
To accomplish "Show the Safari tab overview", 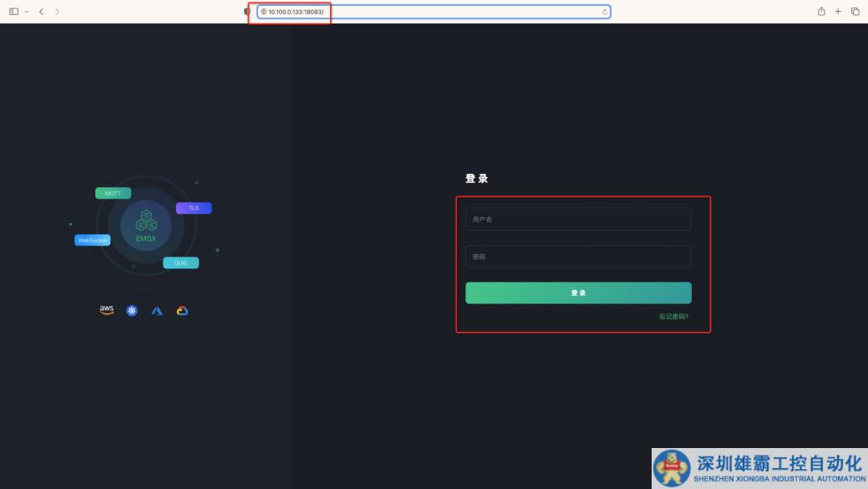I will (x=855, y=12).
